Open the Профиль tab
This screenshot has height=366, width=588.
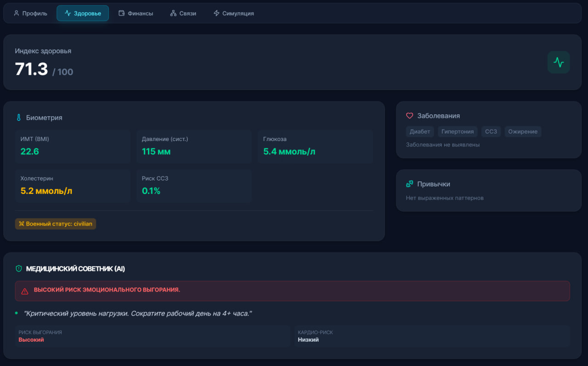30,13
